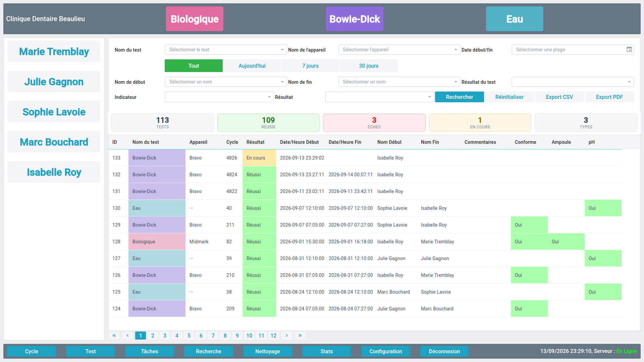644x362 pixels.
Task: Start an Eau test
Action: (x=515, y=19)
